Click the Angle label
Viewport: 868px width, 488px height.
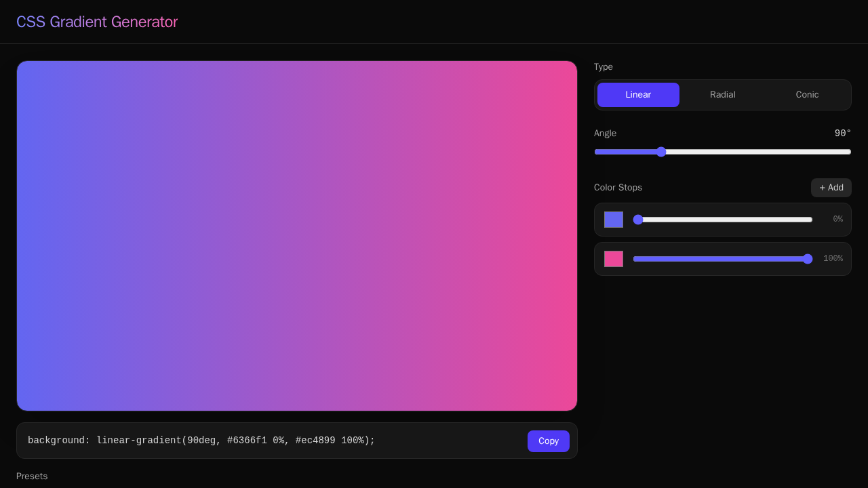click(605, 134)
